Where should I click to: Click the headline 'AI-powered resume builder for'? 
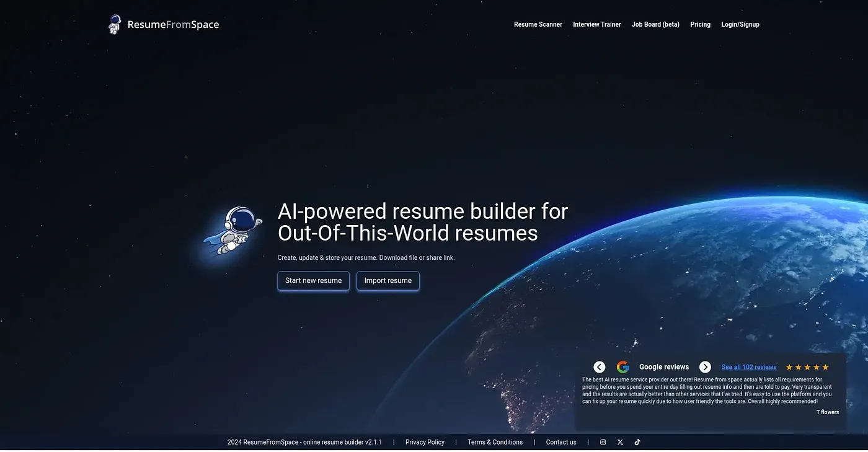pyautogui.click(x=423, y=211)
